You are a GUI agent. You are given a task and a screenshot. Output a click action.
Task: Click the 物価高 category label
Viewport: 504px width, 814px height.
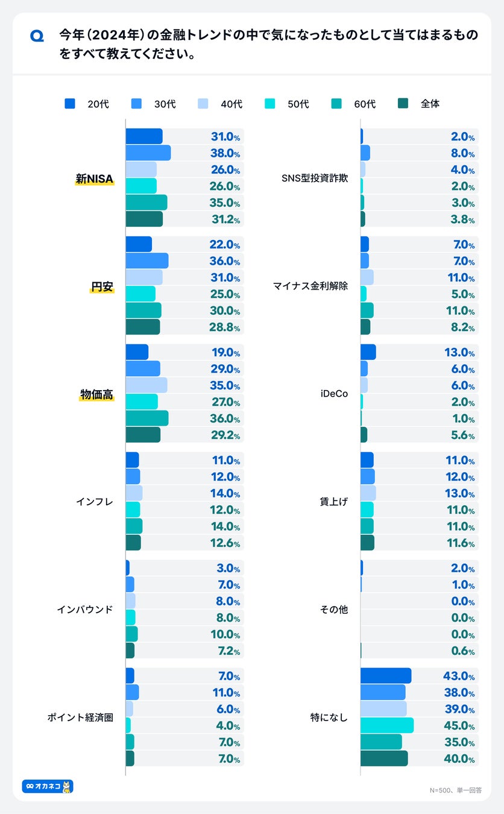coord(97,394)
